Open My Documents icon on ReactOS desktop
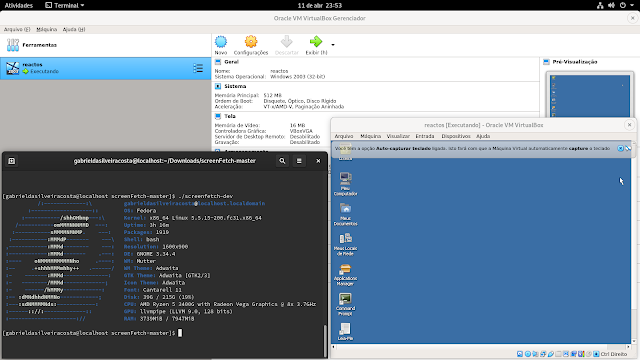This screenshot has width=640, height=360. click(x=345, y=214)
